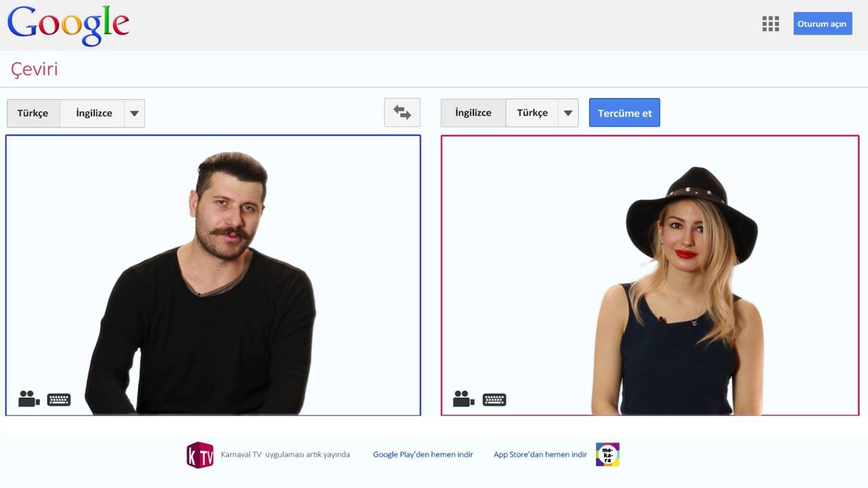This screenshot has height=488, width=868.
Task: Click the video camera icon in source panel
Action: 29,399
